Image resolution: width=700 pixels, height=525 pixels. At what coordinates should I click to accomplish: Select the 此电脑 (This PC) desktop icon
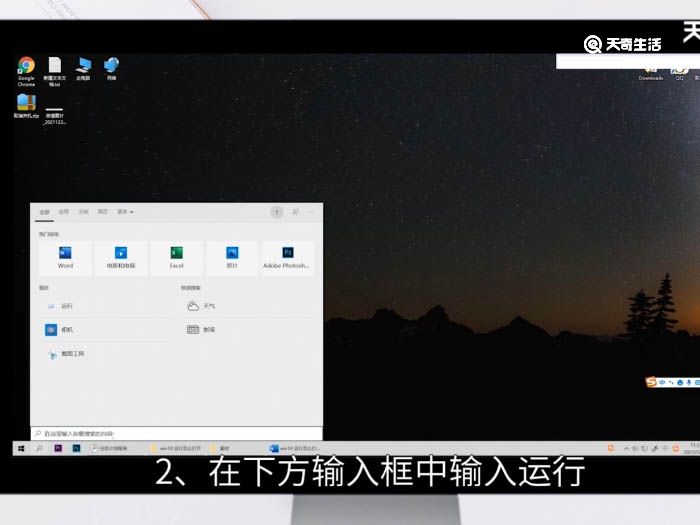[83, 69]
